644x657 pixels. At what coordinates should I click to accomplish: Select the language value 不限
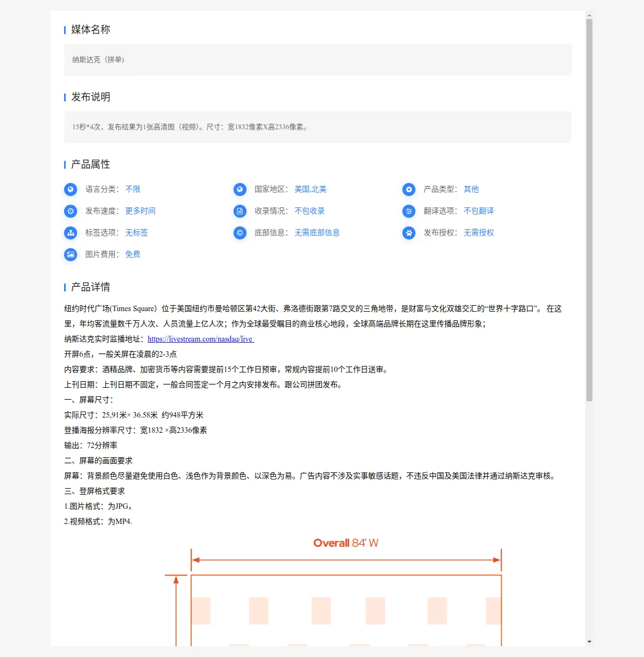(133, 189)
